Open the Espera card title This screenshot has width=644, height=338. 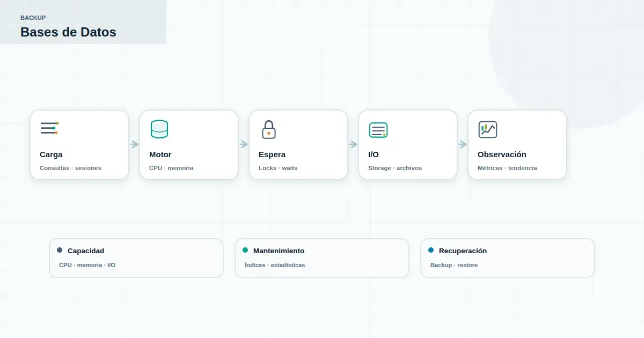point(272,155)
